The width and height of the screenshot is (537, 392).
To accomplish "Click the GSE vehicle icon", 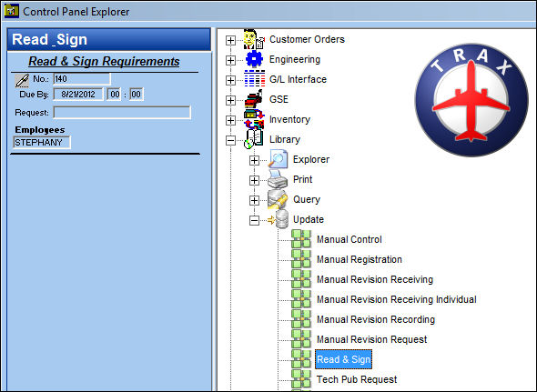I will tap(254, 99).
